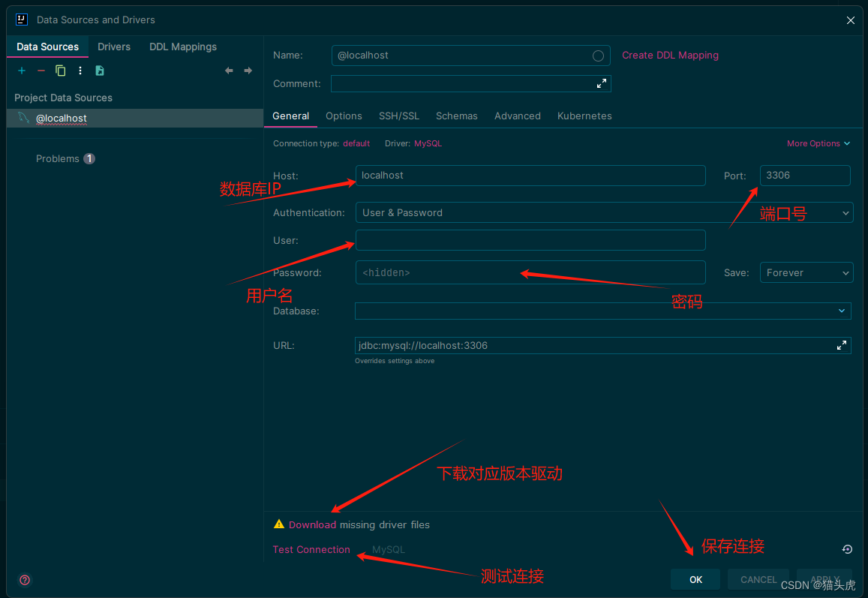Click the OK button
The width and height of the screenshot is (868, 598).
point(695,579)
